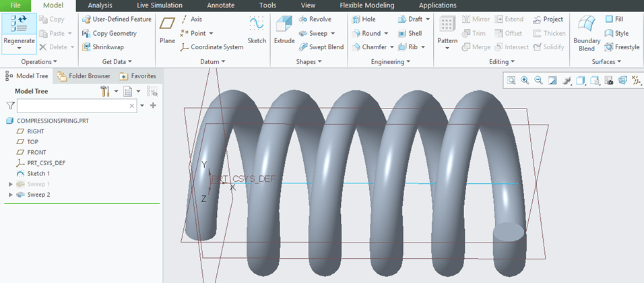Click the Model Tree search field
This screenshot has width=644, height=283.
72,106
